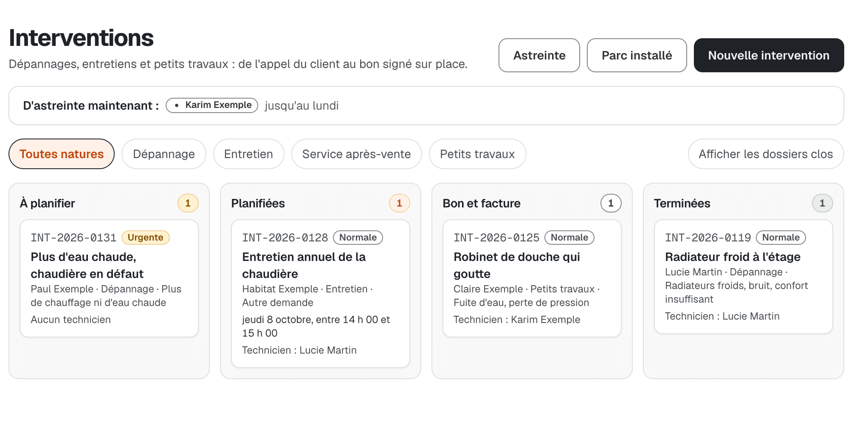
Task: Click Technicien : Lucie Martin in Planifiées card
Action: 299,350
